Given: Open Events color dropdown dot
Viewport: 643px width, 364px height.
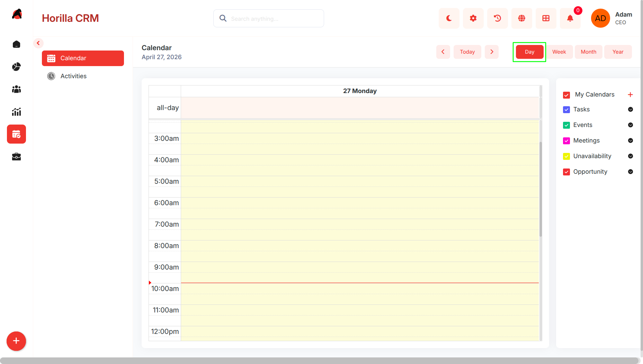Looking at the screenshot, I should [631, 125].
